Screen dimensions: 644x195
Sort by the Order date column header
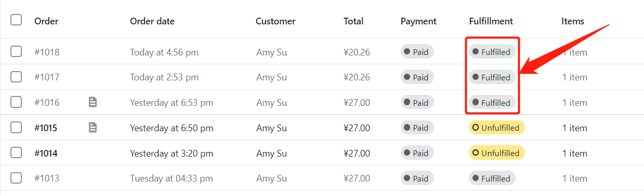click(x=152, y=21)
